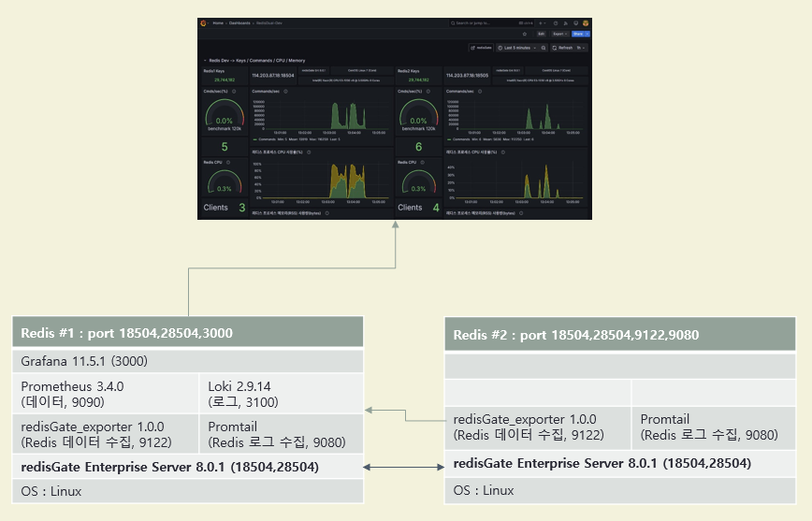
Task: Open Dashboards in the breadcrumb
Action: [x=238, y=22]
